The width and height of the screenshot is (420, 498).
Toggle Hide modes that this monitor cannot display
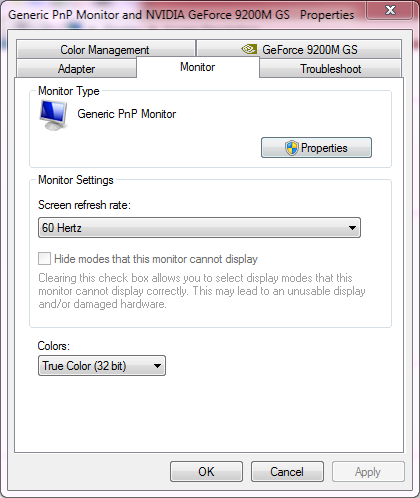[44, 259]
